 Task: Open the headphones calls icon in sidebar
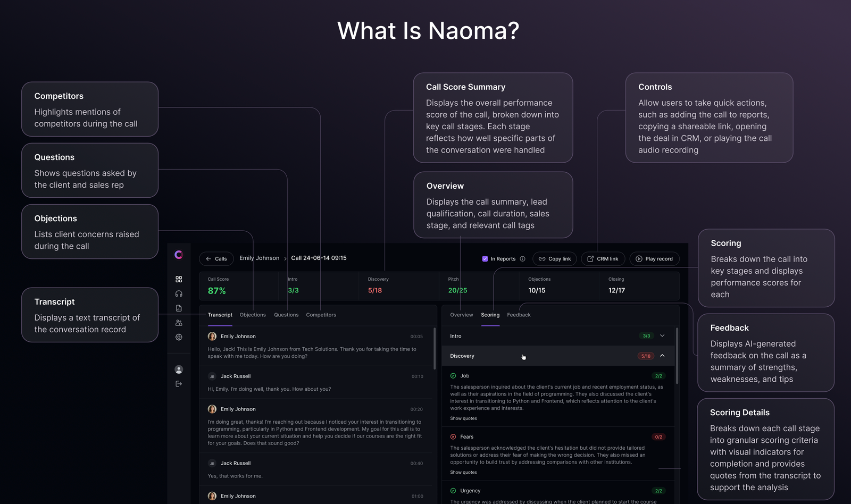(179, 293)
